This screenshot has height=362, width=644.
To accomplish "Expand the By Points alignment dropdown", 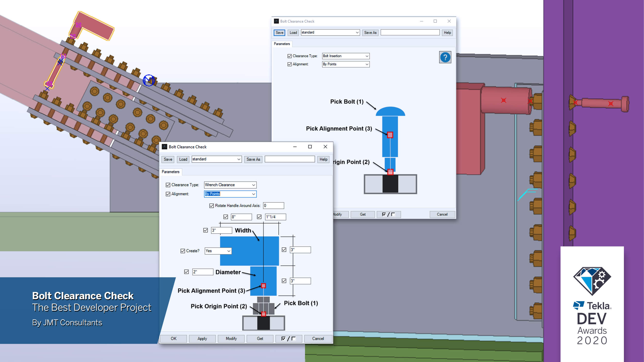I will 253,194.
